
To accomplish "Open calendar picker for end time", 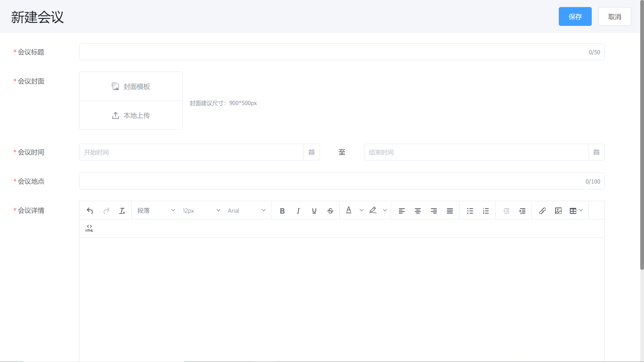I will (596, 152).
